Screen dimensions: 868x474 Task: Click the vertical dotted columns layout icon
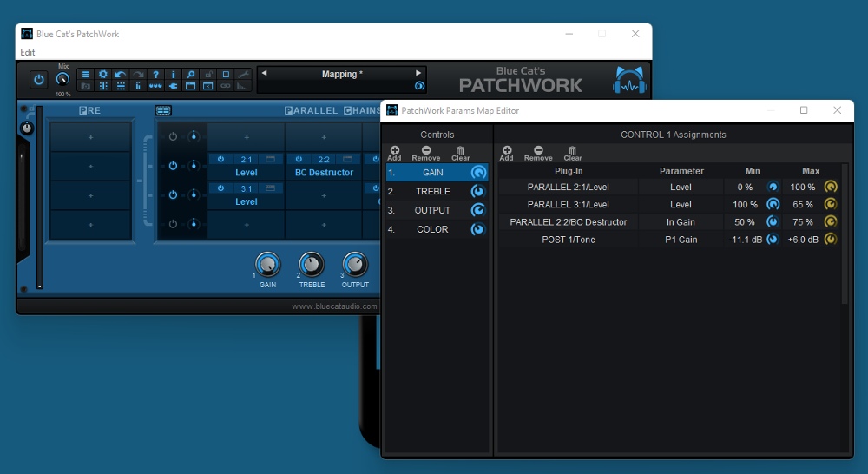103,86
